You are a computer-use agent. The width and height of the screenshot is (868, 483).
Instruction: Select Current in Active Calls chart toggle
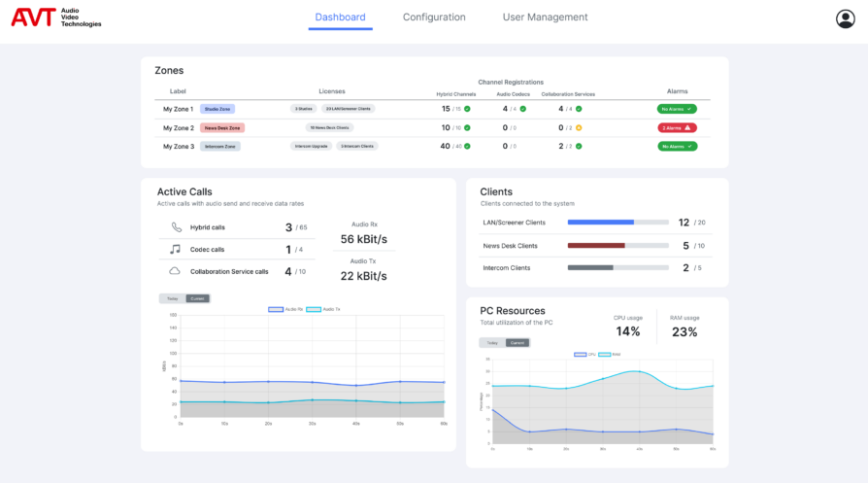click(x=198, y=298)
